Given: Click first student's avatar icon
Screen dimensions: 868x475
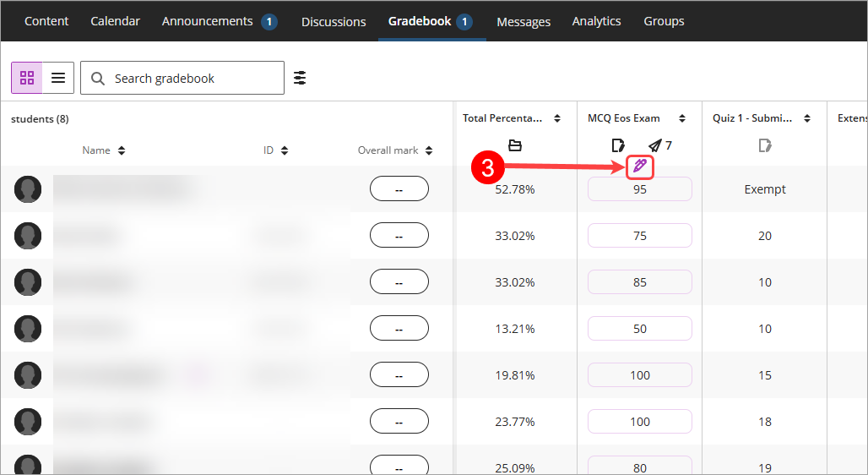Looking at the screenshot, I should 28,189.
